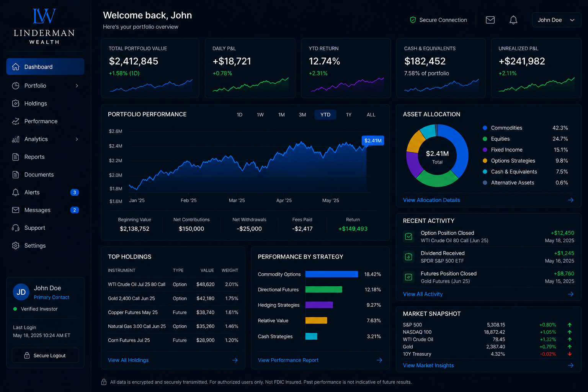Viewport: 588px width, 392px height.
Task: Click the Option Position Closed activity icon
Action: [409, 236]
